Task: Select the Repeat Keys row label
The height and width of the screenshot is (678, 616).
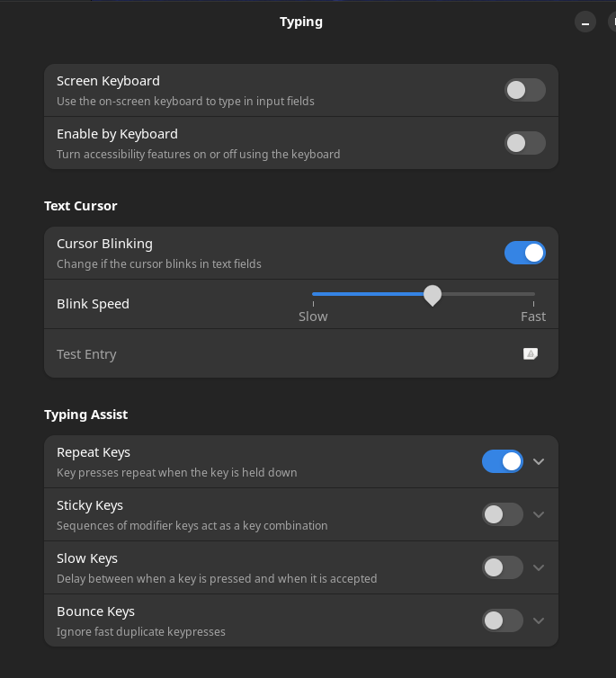Action: coord(94,452)
